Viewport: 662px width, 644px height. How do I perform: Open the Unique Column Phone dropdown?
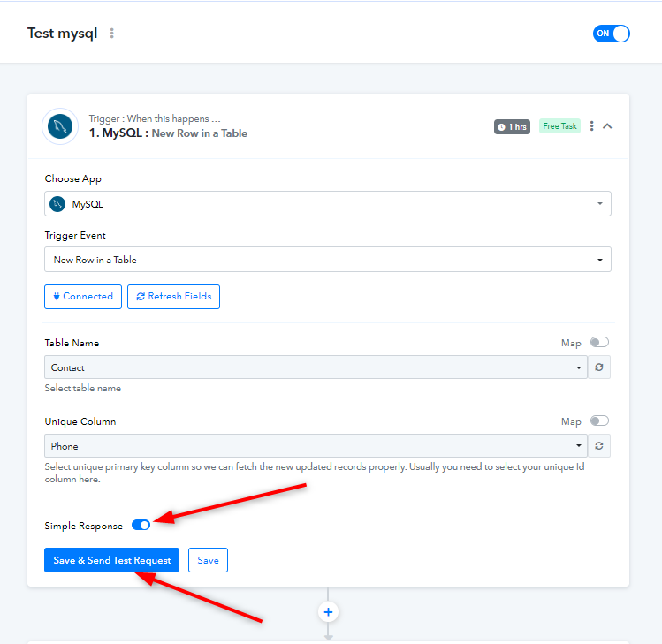point(316,445)
